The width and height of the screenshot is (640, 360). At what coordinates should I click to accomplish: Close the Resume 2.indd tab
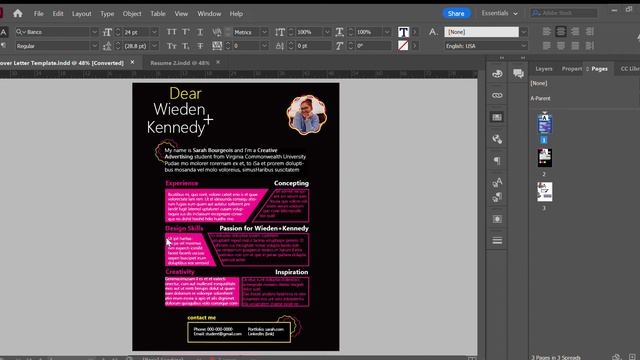pyautogui.click(x=218, y=62)
